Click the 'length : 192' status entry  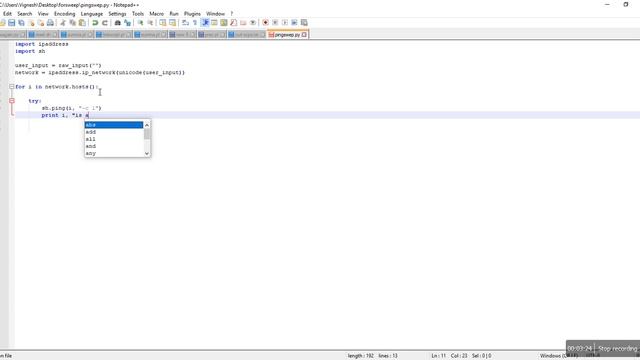360,356
